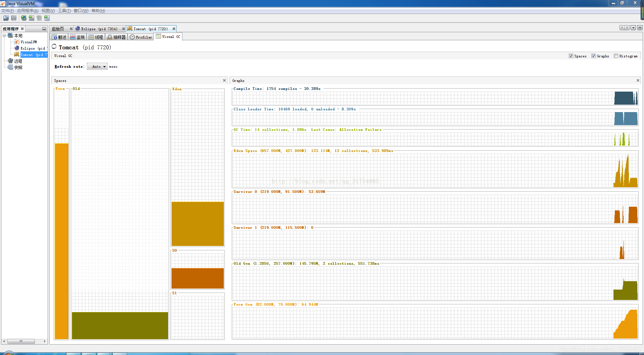This screenshot has width=644, height=355.
Task: Click the GC Time collections title text
Action: coord(308,130)
